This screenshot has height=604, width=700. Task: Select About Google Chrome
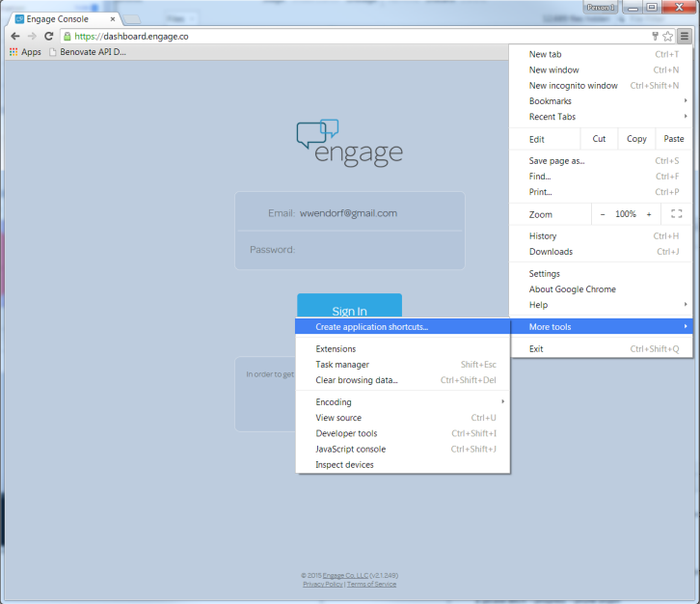point(601,289)
